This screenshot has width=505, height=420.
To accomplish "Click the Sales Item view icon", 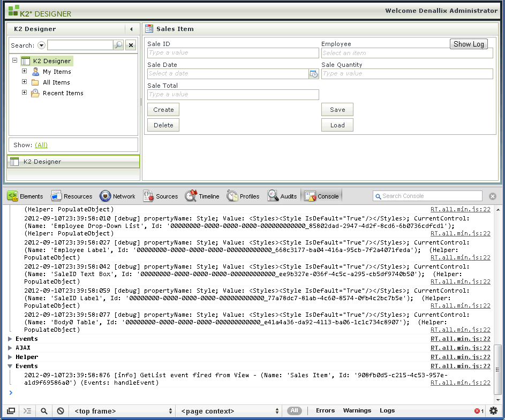I will pyautogui.click(x=149, y=29).
